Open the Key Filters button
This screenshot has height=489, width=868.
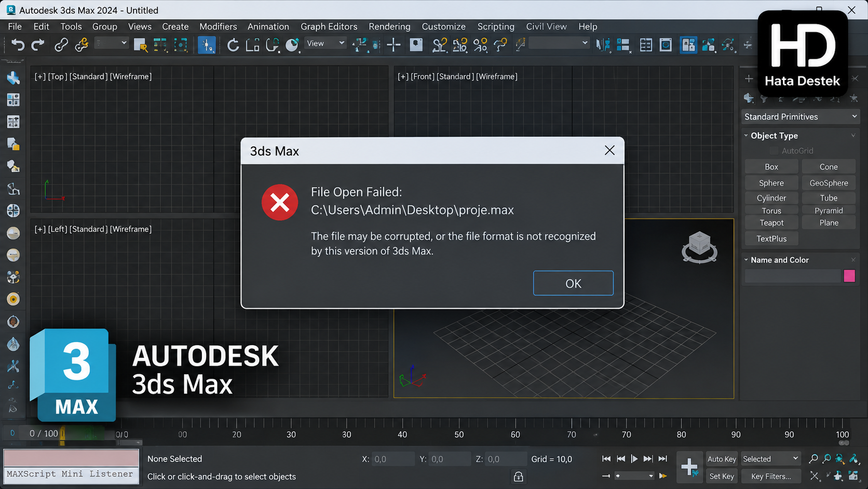(x=771, y=476)
